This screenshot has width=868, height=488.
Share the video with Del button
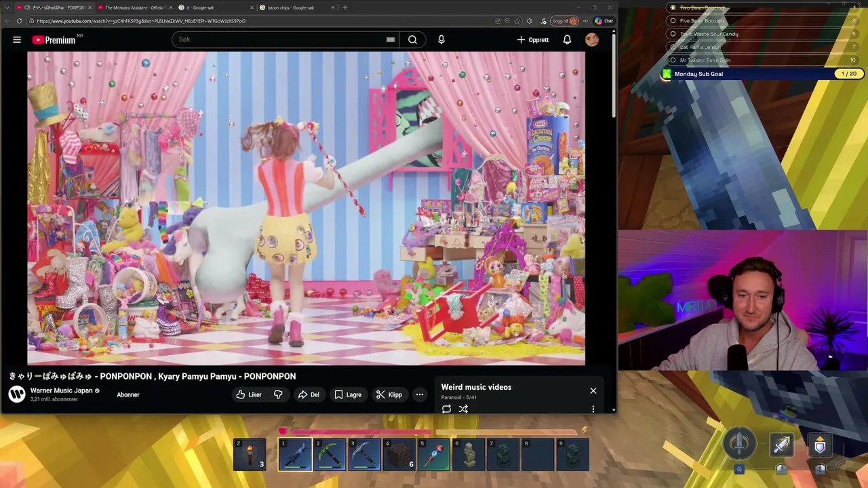coord(309,394)
